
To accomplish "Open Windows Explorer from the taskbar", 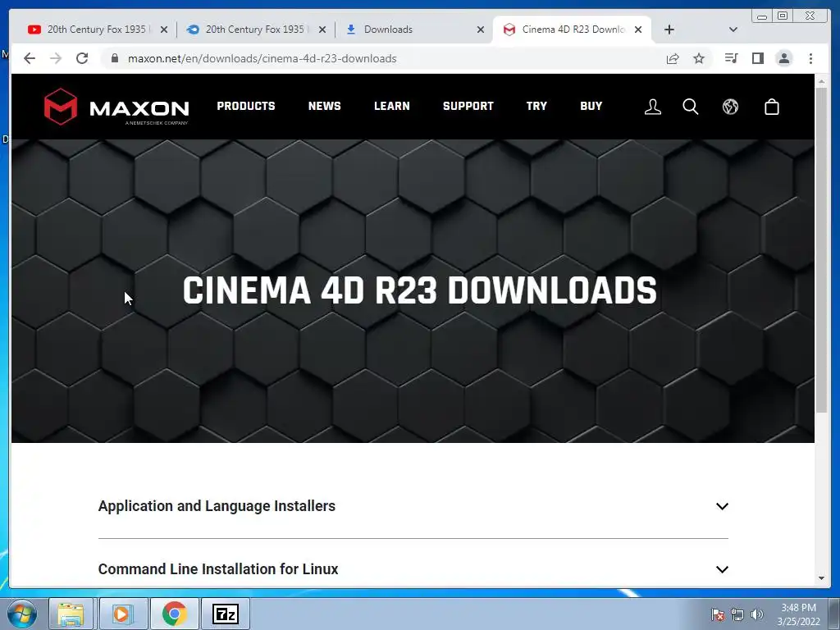I will (x=71, y=614).
